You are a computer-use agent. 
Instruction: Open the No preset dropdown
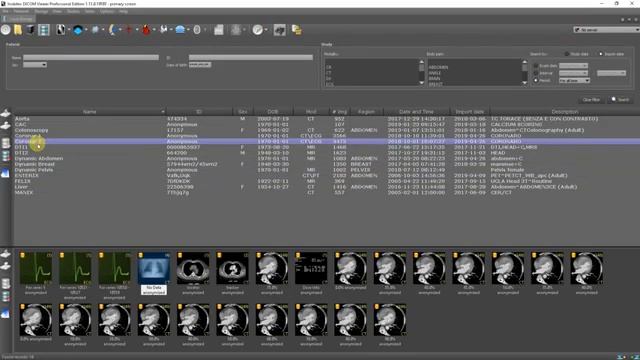606,30
